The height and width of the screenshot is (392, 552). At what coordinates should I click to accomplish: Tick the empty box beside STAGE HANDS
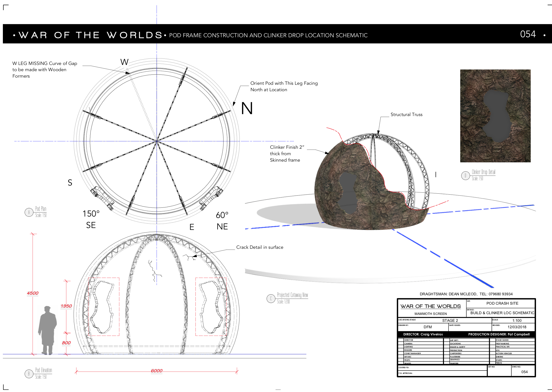tap(492, 340)
